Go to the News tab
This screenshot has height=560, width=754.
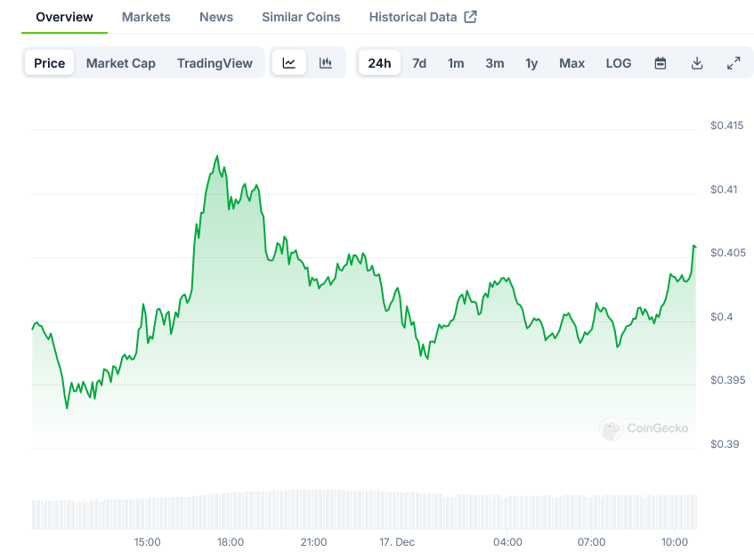216,17
